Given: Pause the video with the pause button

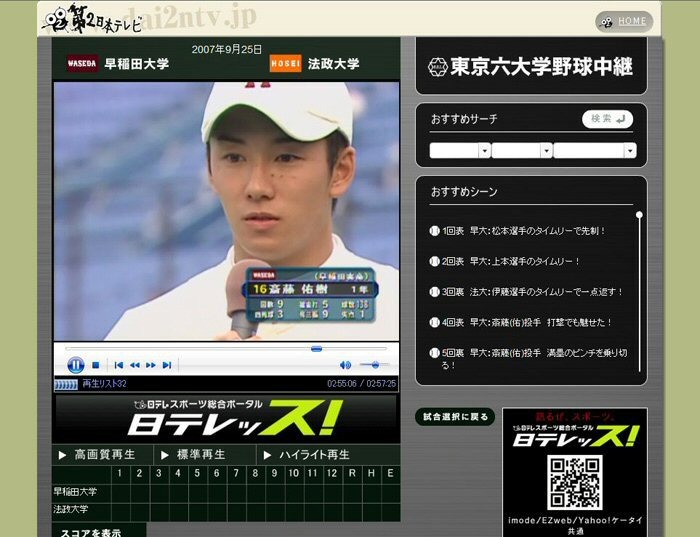Looking at the screenshot, I should pyautogui.click(x=75, y=365).
